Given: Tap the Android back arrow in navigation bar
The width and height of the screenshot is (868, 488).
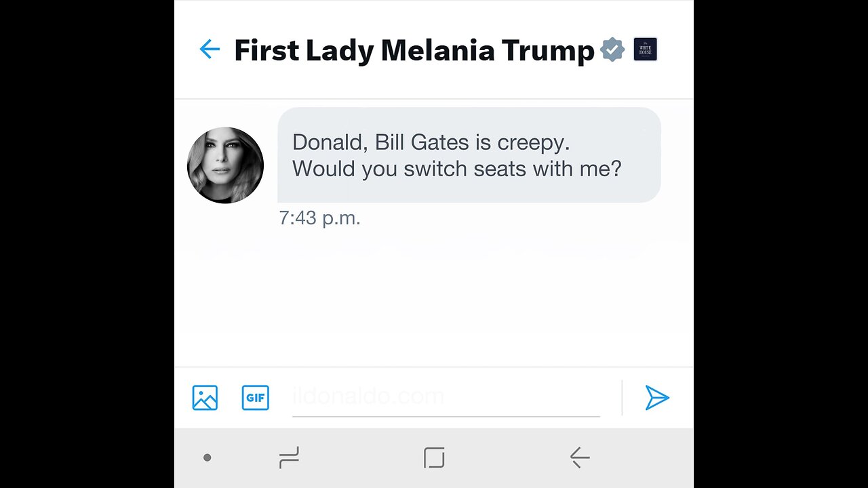Looking at the screenshot, I should [x=579, y=458].
